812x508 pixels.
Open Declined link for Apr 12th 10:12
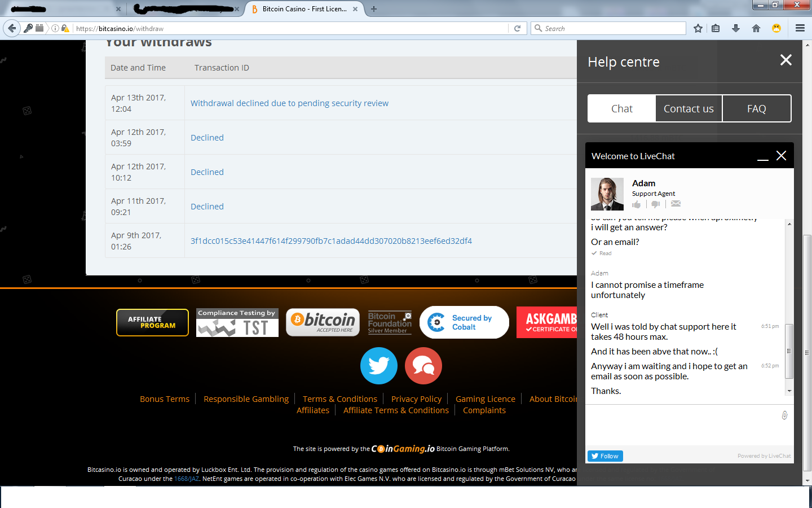[207, 172]
